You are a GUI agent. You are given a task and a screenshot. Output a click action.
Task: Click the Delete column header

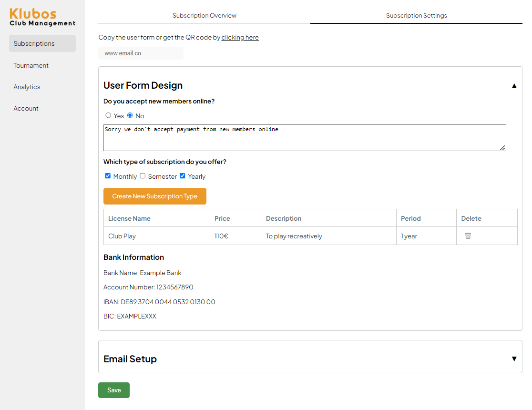pyautogui.click(x=487, y=218)
